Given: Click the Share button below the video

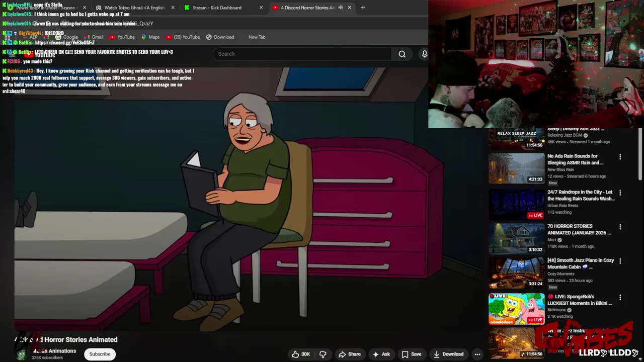Looking at the screenshot, I should click(x=350, y=354).
